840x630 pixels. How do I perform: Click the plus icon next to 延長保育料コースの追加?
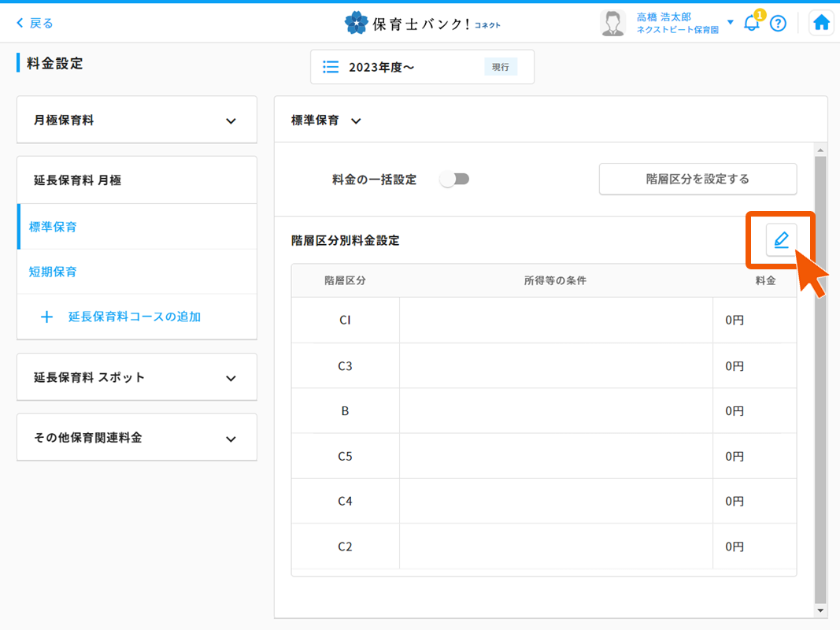46,317
